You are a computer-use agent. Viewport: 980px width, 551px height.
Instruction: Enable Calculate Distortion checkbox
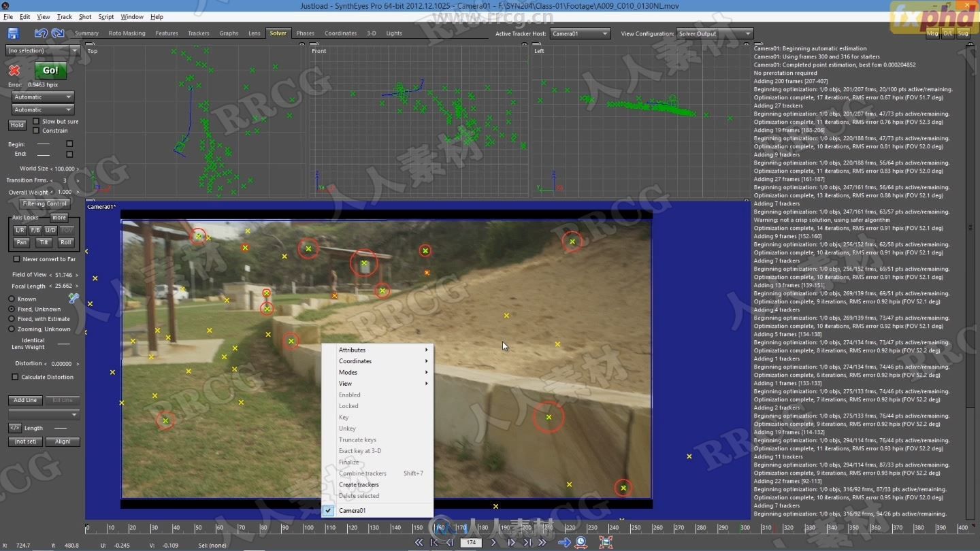pos(15,377)
